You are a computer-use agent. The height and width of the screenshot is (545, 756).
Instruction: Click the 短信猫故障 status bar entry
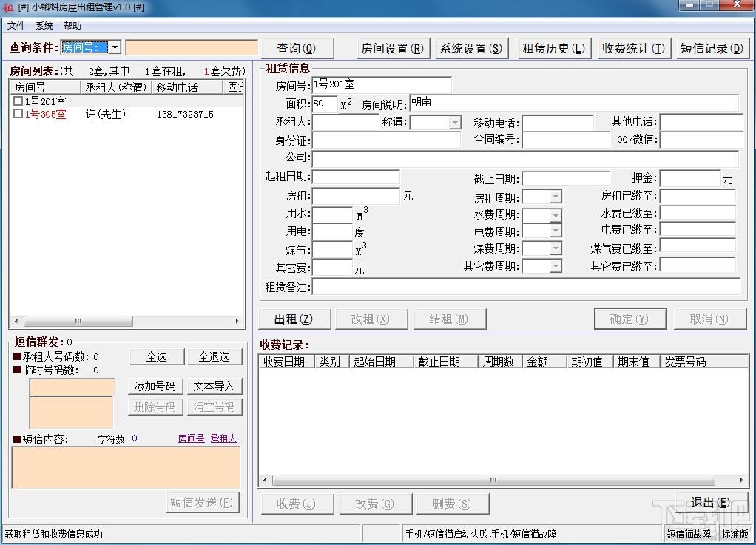689,534
